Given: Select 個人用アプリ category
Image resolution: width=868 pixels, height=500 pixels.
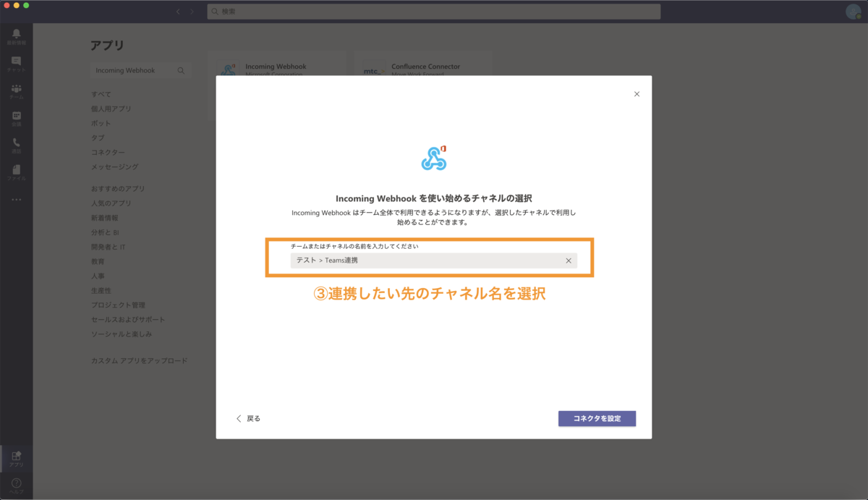Looking at the screenshot, I should (111, 109).
